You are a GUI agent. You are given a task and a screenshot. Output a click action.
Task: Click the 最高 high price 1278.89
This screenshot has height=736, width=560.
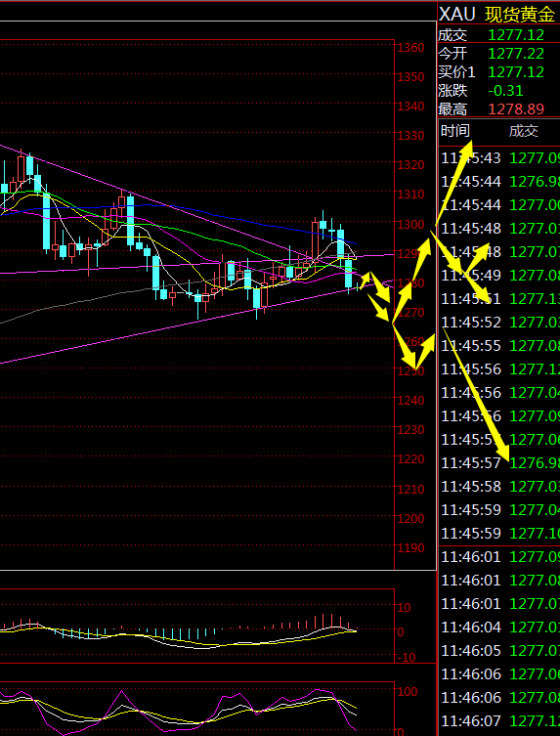516,109
